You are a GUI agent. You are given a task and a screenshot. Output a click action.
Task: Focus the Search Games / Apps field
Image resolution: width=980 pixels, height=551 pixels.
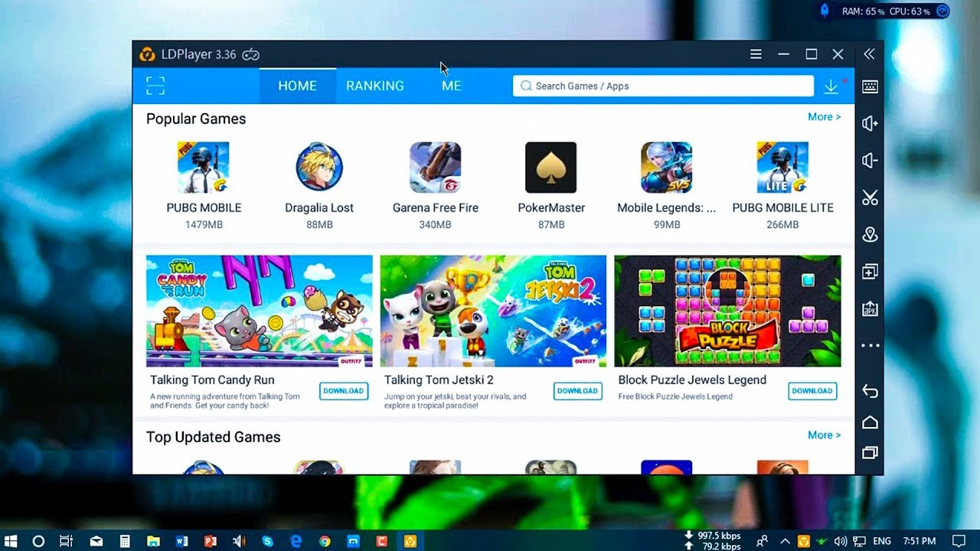pyautogui.click(x=663, y=86)
